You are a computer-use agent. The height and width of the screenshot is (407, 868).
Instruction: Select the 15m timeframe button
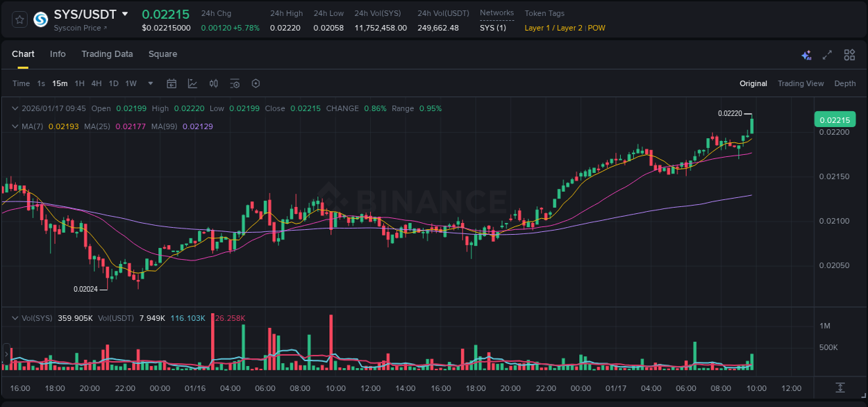tap(60, 83)
